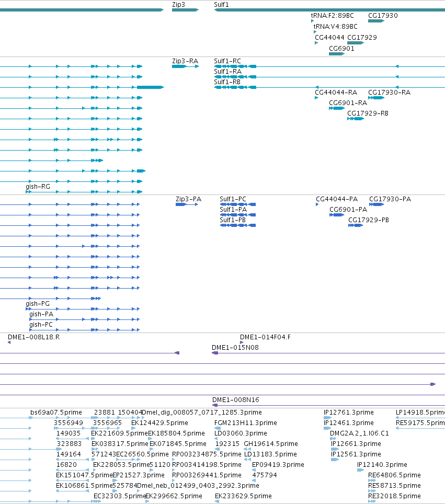Select the Zip3 gene label
Viewport: 445px width, 504px height.
click(x=178, y=5)
